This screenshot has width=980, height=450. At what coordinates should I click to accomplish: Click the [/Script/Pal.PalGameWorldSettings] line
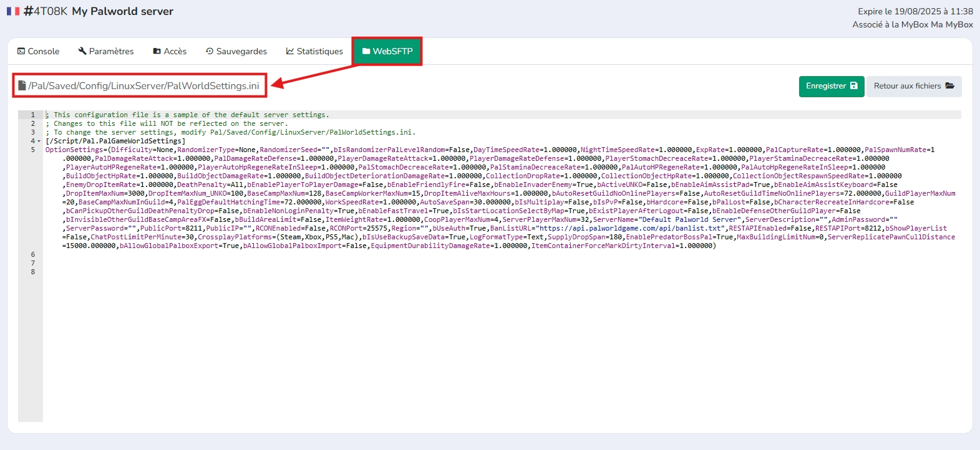point(115,141)
